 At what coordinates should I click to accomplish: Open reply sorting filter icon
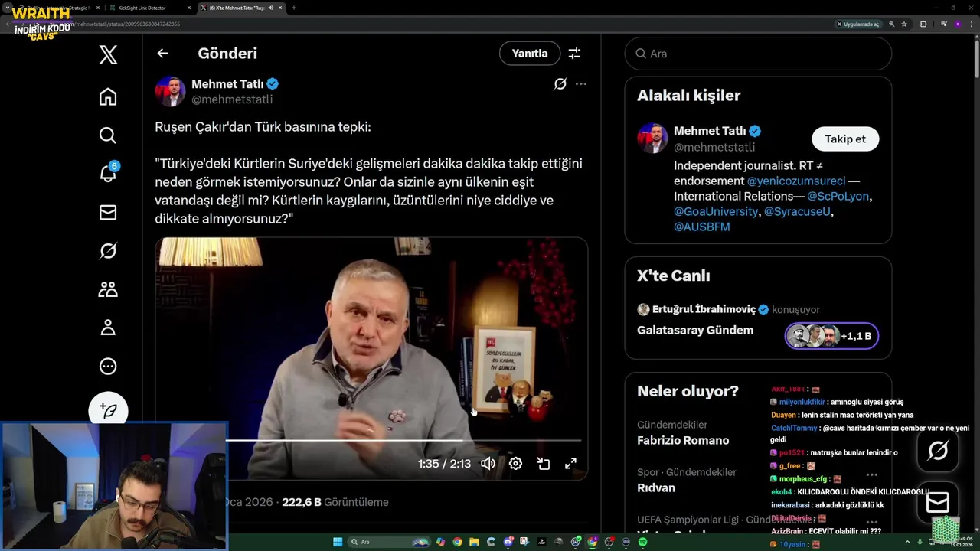[574, 54]
